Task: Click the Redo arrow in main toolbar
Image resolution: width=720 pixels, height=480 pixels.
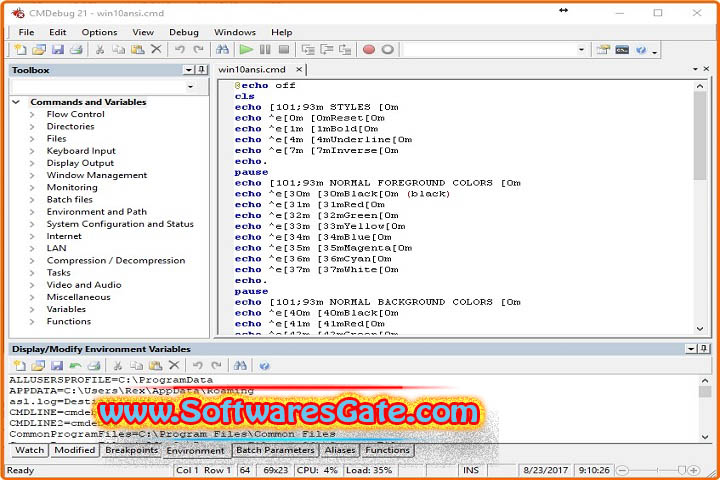Action: click(198, 50)
